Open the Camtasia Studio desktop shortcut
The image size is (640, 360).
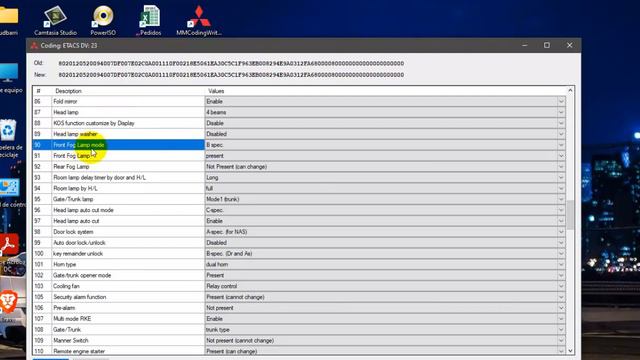(55, 20)
